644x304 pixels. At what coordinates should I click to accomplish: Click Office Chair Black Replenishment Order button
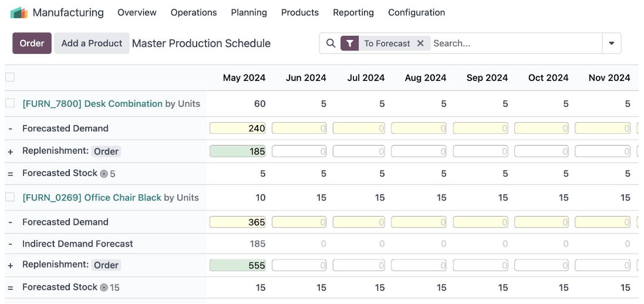[x=106, y=265]
